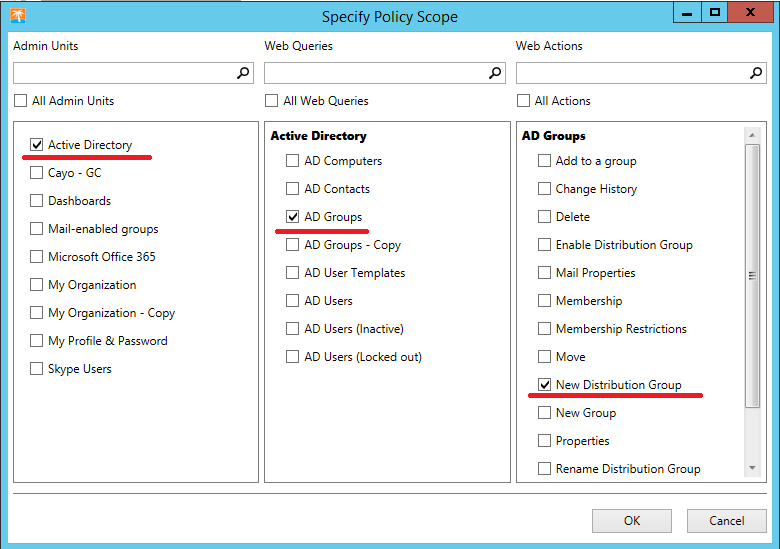780x549 pixels.
Task: Click the palm tree app icon in title bar
Action: point(18,16)
